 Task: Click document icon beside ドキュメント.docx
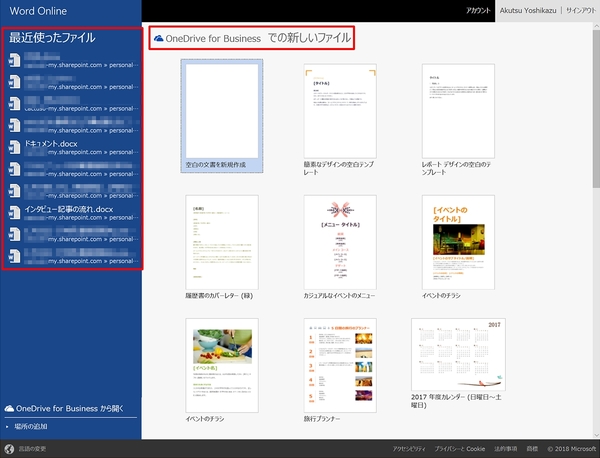point(15,147)
